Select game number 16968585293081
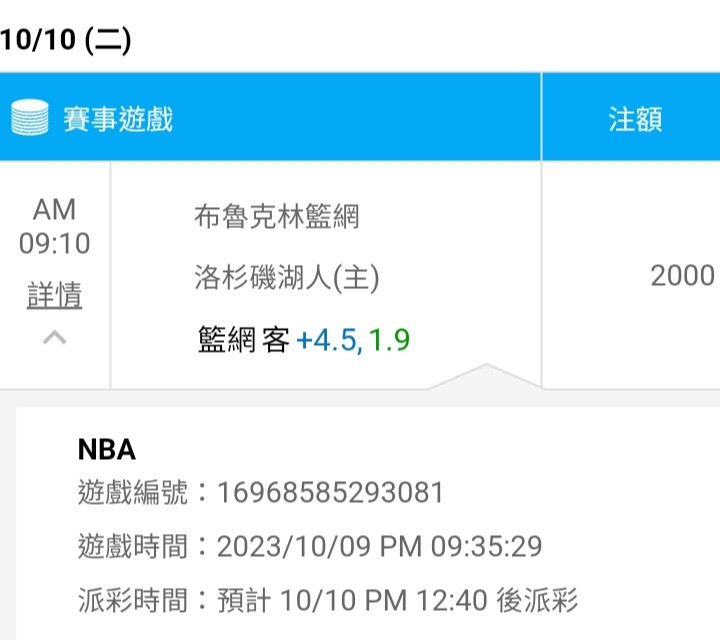The image size is (720, 640). coord(330,493)
